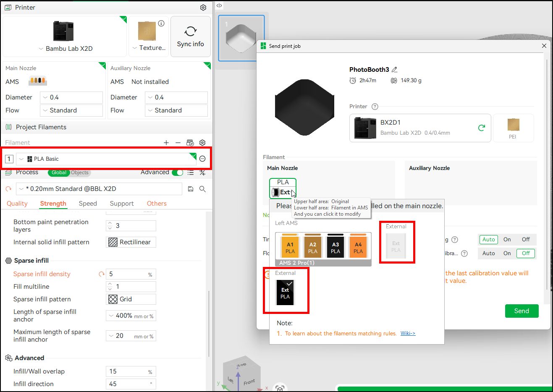Open printer settings gear in Printer header
Screen dimensions: 553x392
(203, 8)
